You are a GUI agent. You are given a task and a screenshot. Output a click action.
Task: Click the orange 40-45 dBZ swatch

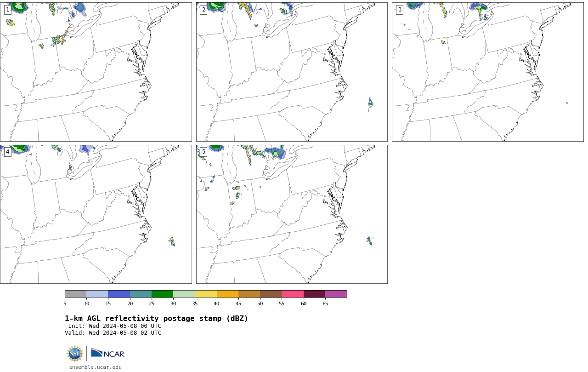coord(227,294)
